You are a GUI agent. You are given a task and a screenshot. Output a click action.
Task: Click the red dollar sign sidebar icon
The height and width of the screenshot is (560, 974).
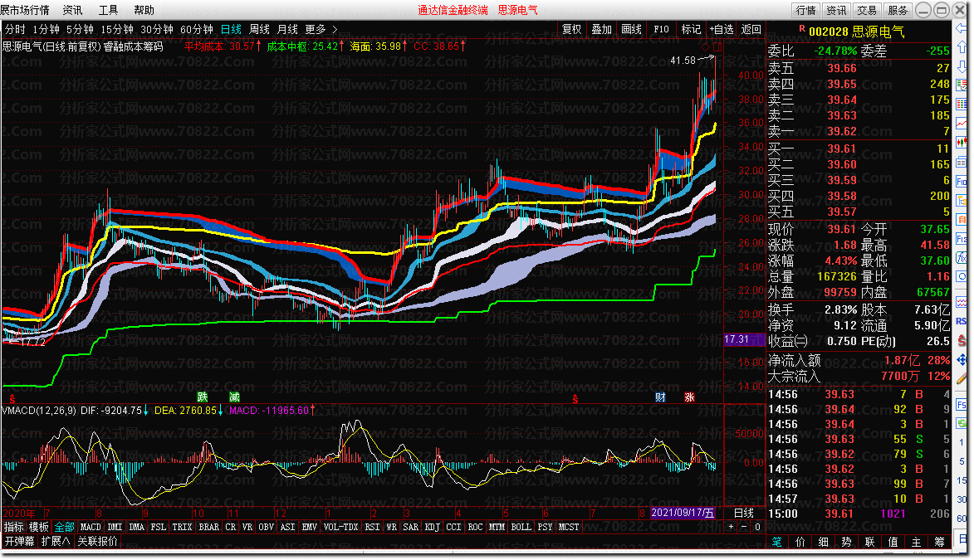(962, 340)
